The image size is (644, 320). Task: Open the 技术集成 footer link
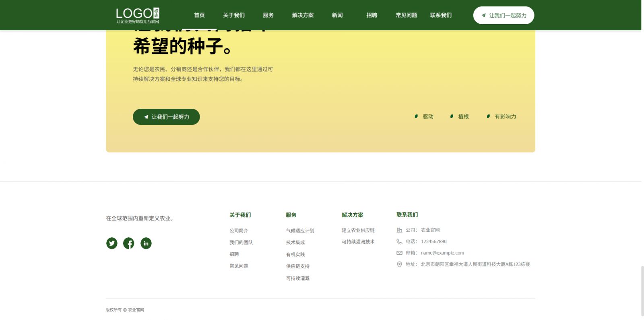coord(295,242)
